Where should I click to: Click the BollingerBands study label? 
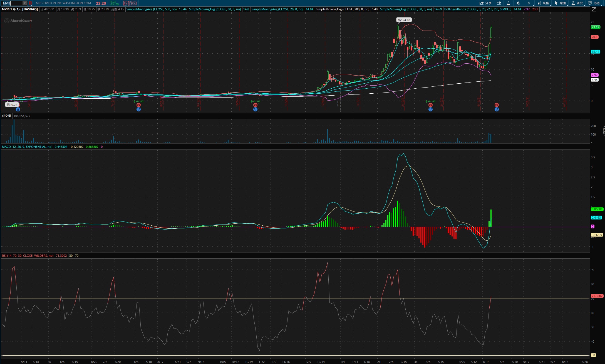[478, 9]
